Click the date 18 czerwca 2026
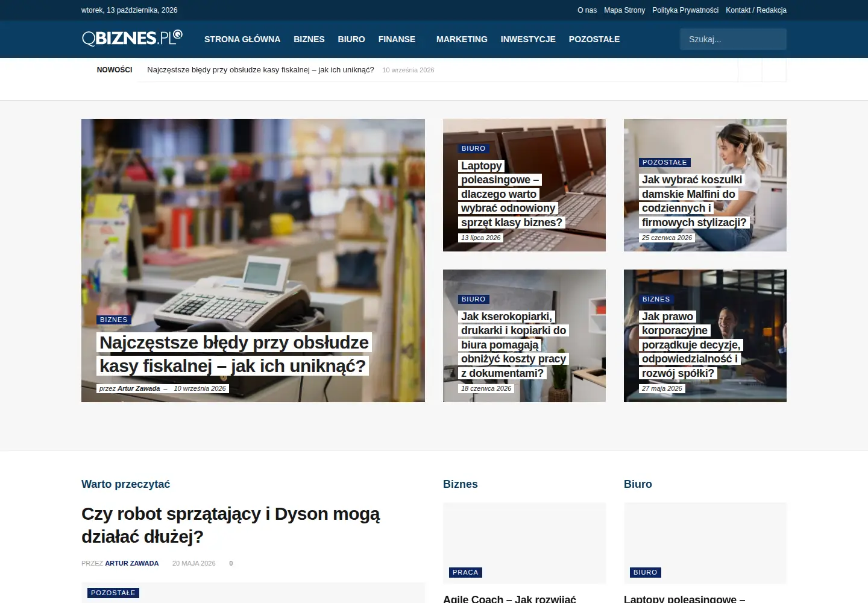Viewport: 868px width, 603px height. tap(486, 388)
